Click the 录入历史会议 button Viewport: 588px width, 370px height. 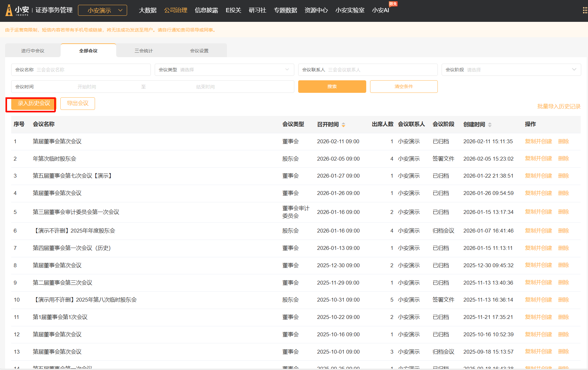tap(34, 103)
